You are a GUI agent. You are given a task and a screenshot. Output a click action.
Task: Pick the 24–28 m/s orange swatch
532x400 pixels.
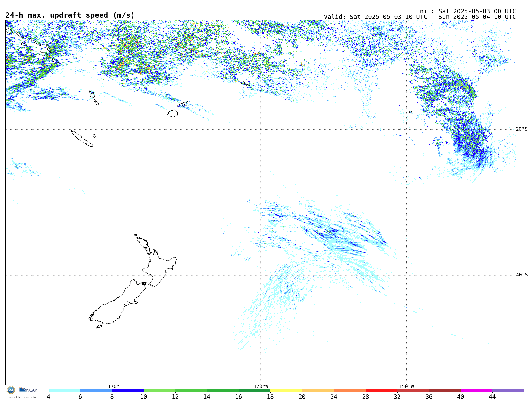350,391
